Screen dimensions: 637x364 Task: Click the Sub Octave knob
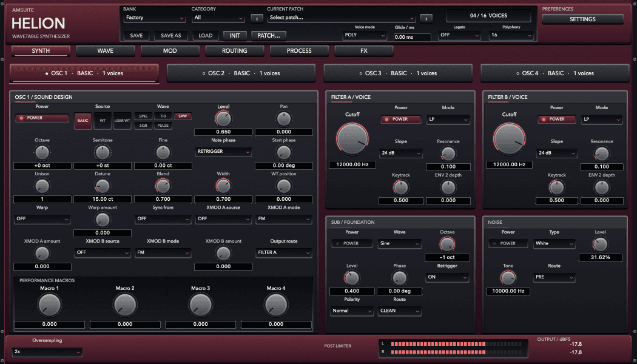[x=447, y=244]
